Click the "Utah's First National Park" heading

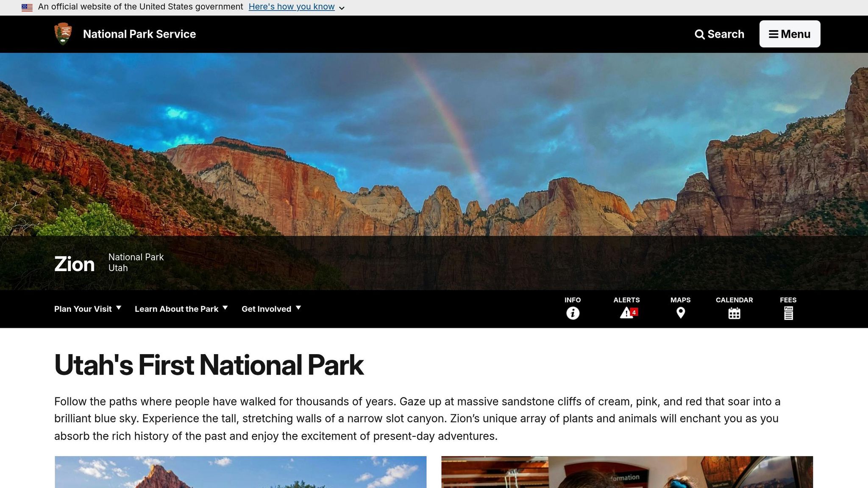pyautogui.click(x=209, y=365)
